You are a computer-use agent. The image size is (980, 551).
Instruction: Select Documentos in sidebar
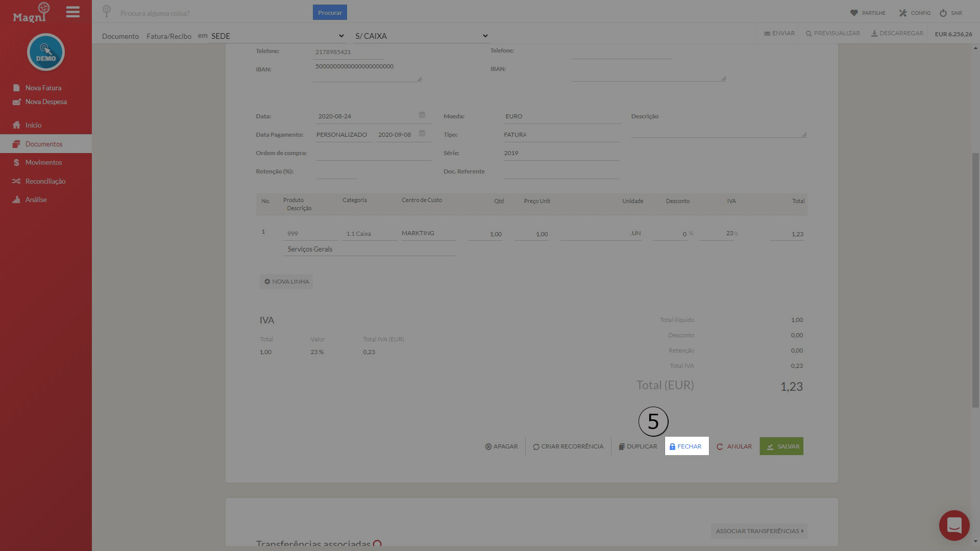coord(46,144)
